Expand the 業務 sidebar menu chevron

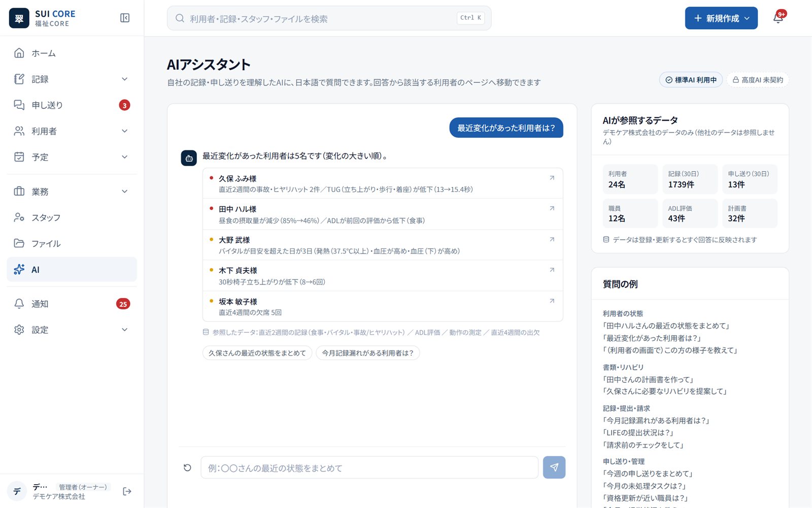(125, 192)
